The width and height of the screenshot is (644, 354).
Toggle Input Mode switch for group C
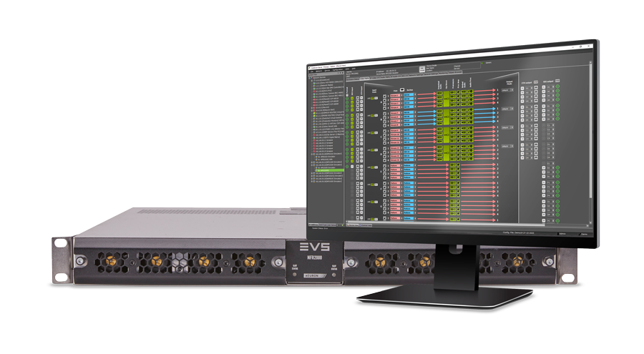pos(374,132)
